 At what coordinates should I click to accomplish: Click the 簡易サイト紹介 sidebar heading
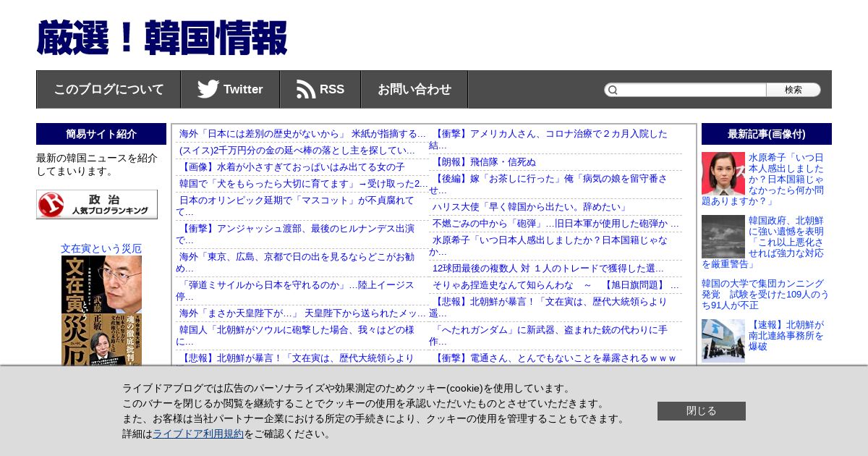[x=101, y=134]
